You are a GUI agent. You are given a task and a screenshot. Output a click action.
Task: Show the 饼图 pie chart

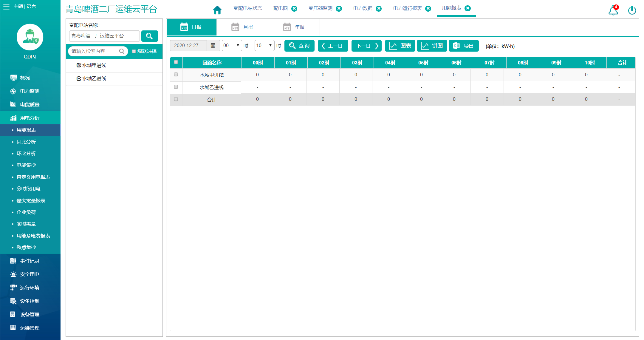click(432, 46)
